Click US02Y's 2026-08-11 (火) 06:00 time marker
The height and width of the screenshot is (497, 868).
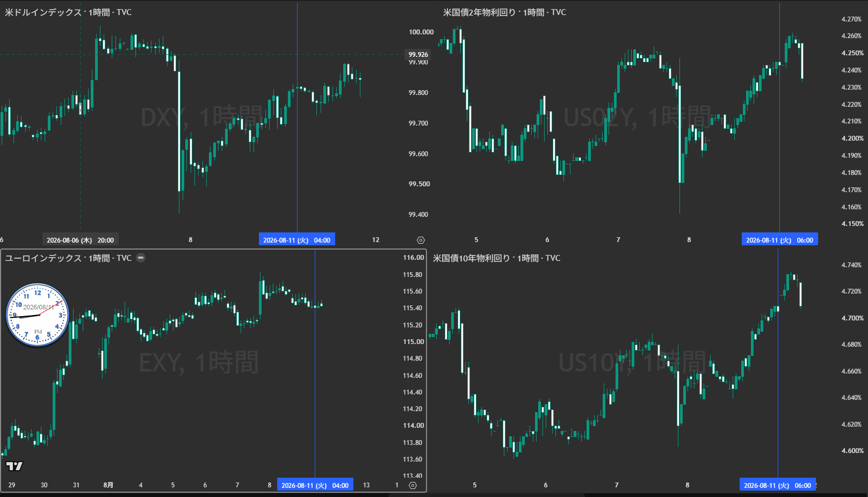780,240
